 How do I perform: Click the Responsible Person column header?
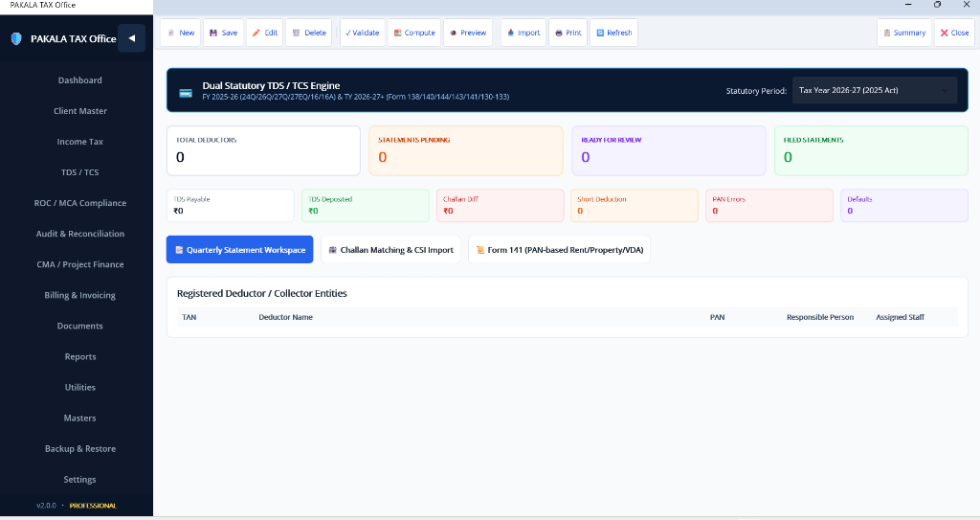pos(820,317)
